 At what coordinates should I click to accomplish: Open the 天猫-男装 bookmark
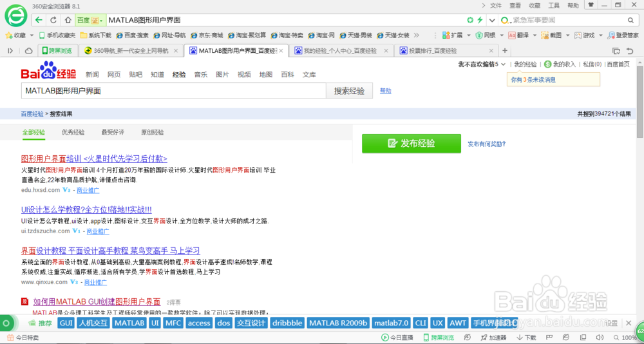coord(356,35)
